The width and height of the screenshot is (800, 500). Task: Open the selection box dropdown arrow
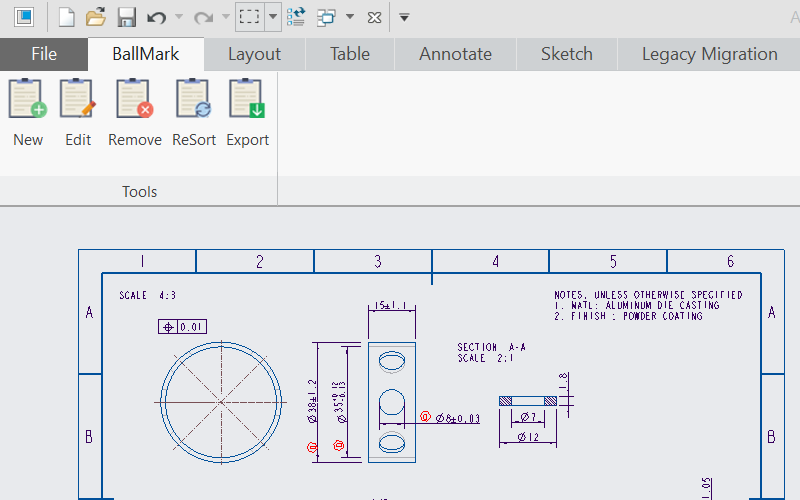click(x=272, y=17)
